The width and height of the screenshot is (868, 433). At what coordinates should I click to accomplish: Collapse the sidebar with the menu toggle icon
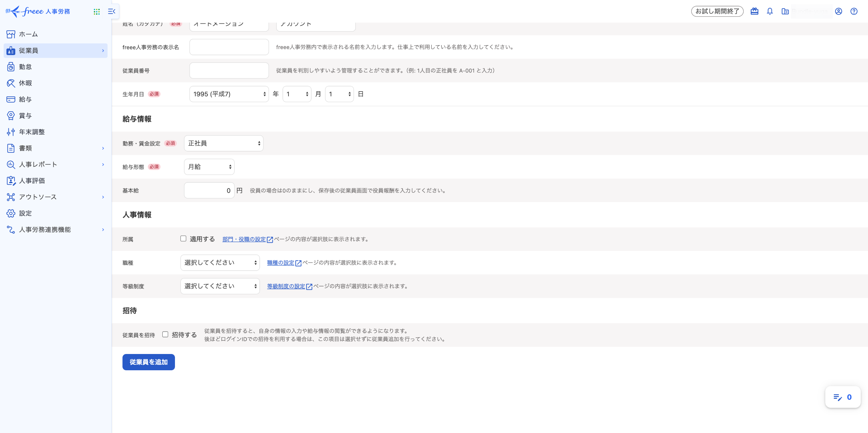(112, 12)
